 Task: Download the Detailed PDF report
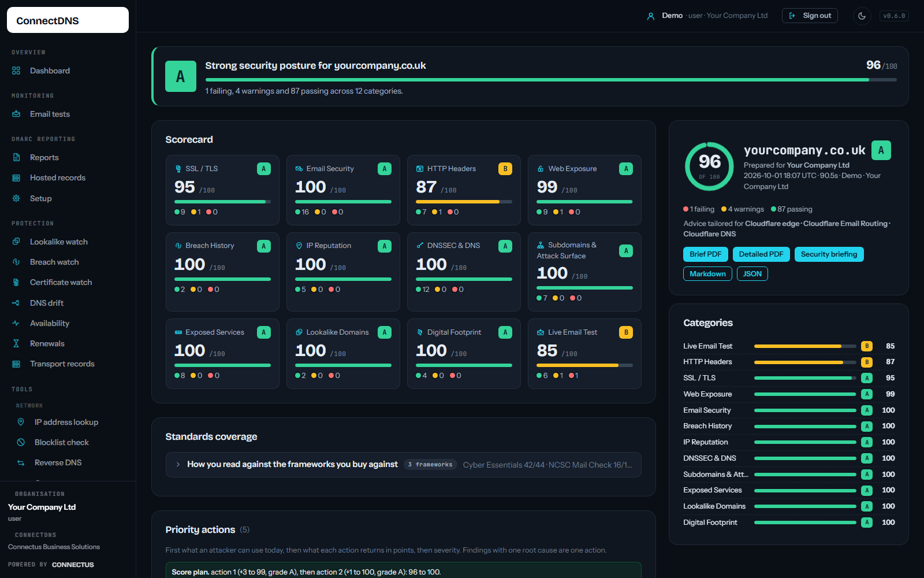761,254
